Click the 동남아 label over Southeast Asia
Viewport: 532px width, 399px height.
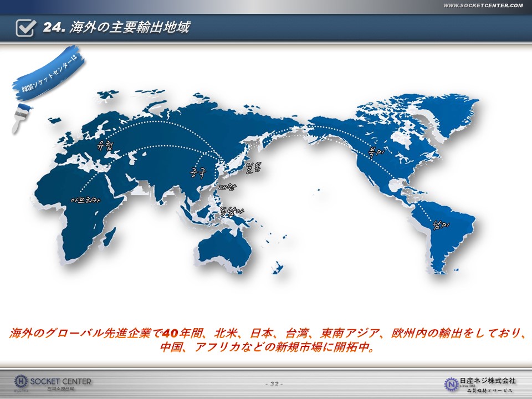[231, 211]
